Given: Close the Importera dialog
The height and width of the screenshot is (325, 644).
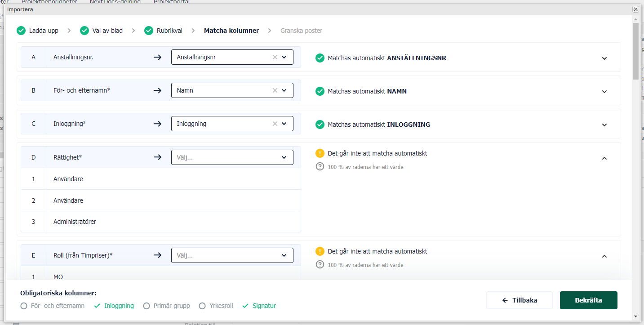Looking at the screenshot, I should (x=635, y=9).
